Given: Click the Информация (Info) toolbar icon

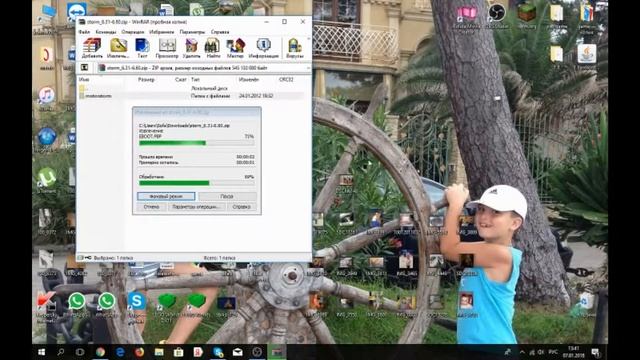Looking at the screenshot, I should coord(263,48).
